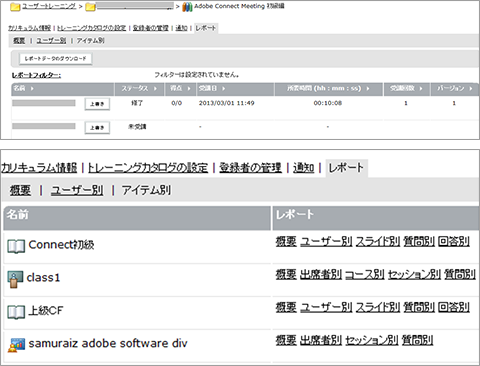Open カリキュラム情報 tab in the enlarged bottom panel

click(x=39, y=168)
